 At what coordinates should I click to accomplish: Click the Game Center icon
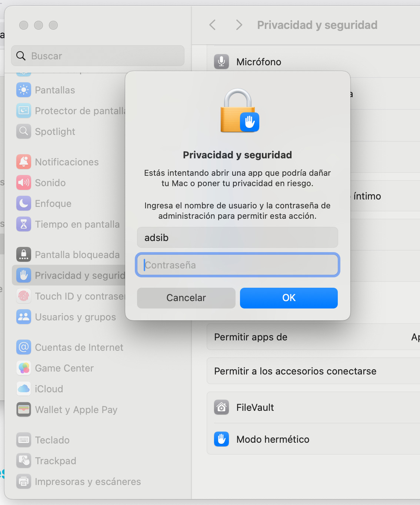coord(24,368)
